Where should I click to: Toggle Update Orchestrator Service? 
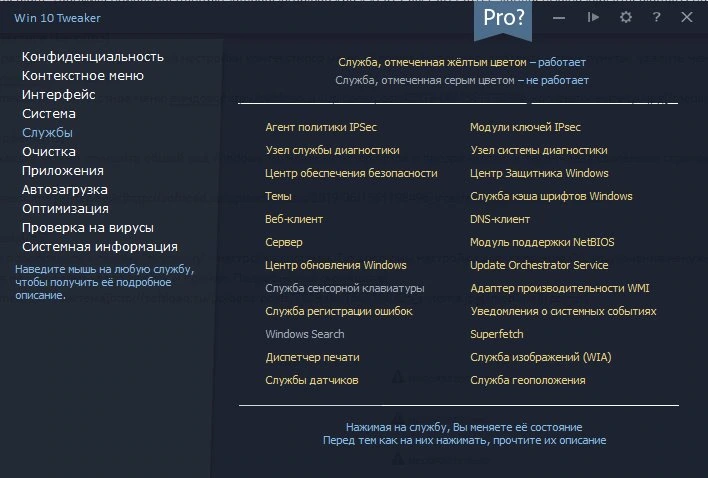539,265
